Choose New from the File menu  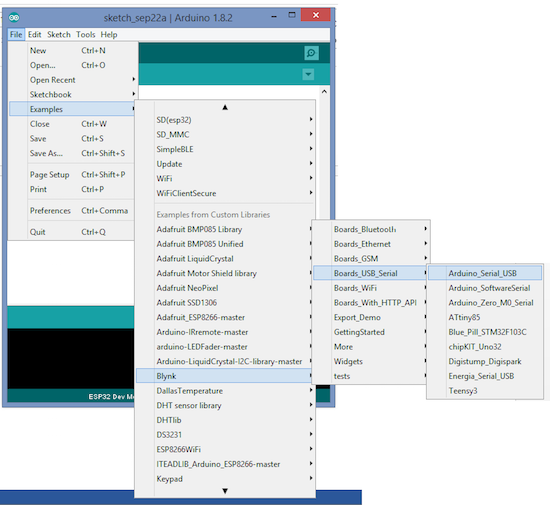click(73, 50)
